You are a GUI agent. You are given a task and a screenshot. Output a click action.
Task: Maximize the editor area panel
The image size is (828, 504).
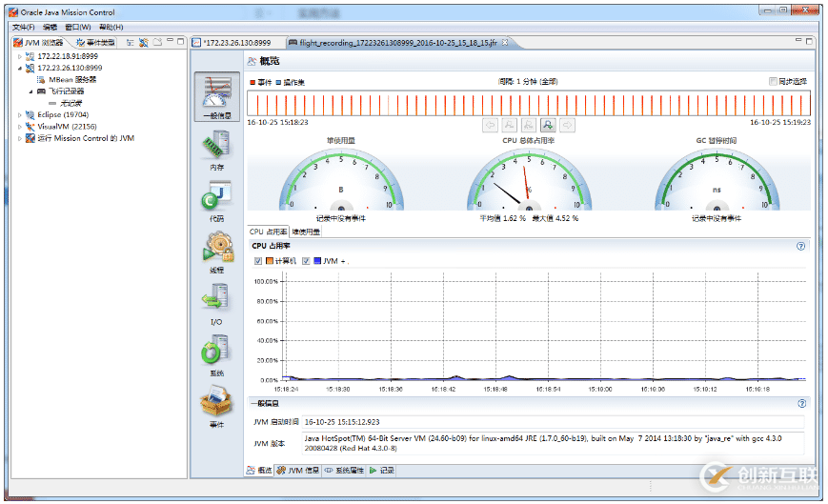(809, 41)
